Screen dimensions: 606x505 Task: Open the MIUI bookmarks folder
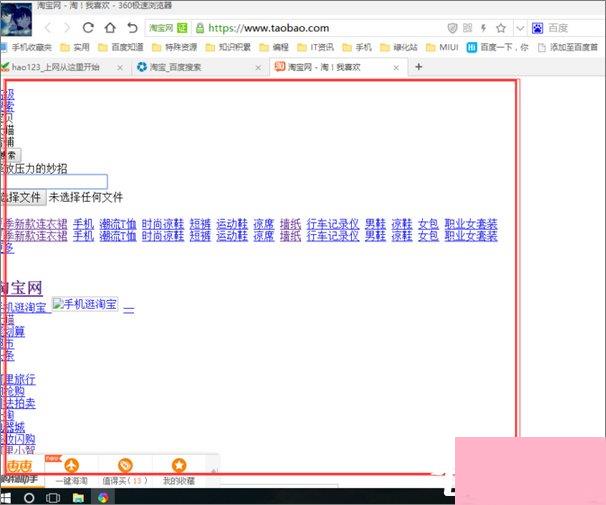[x=442, y=47]
